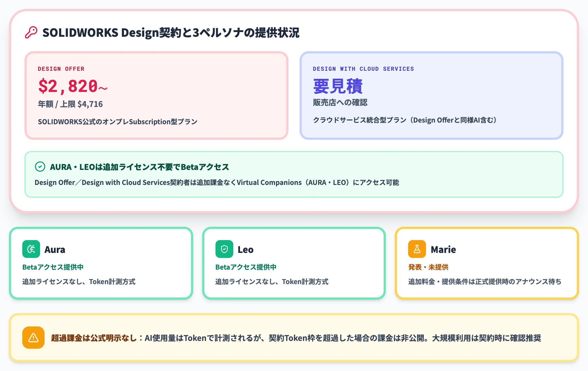This screenshot has height=371, width=588.
Task: Select the Design with Cloud Services card
Action: click(432, 96)
